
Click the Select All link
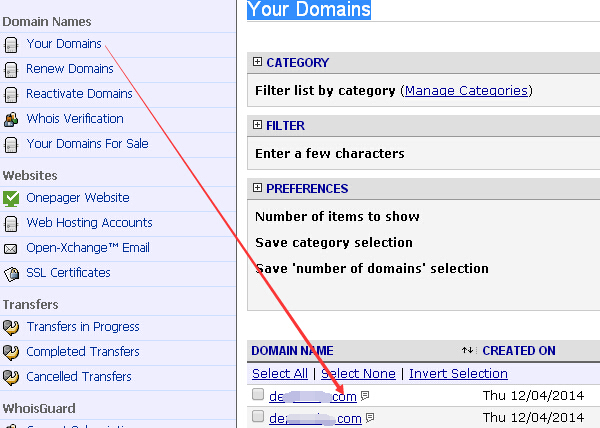click(x=280, y=374)
